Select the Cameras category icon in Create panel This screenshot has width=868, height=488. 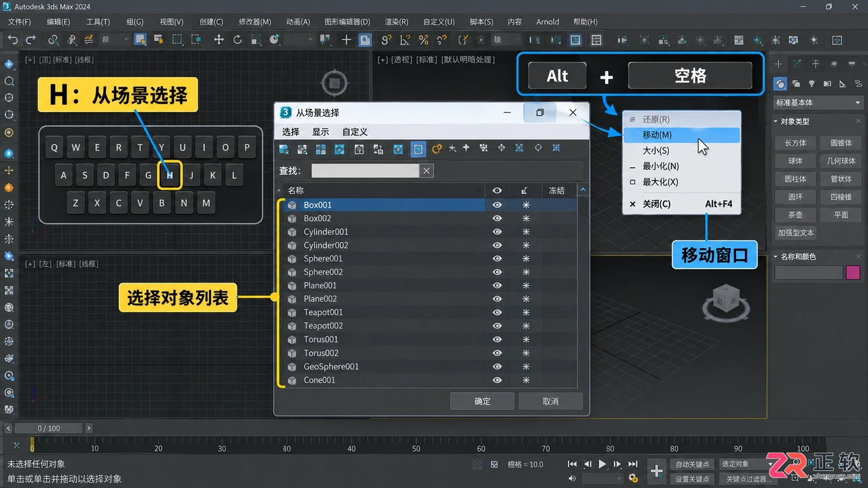(x=828, y=84)
